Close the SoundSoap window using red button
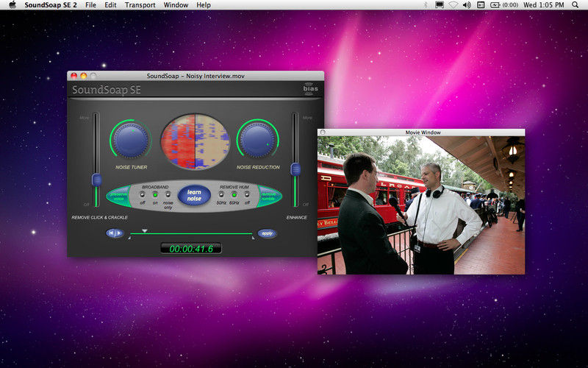The width and height of the screenshot is (588, 368). [x=74, y=76]
